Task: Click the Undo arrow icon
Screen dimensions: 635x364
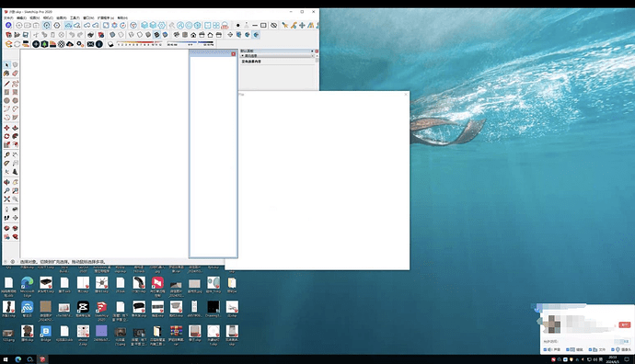Action: point(72,35)
